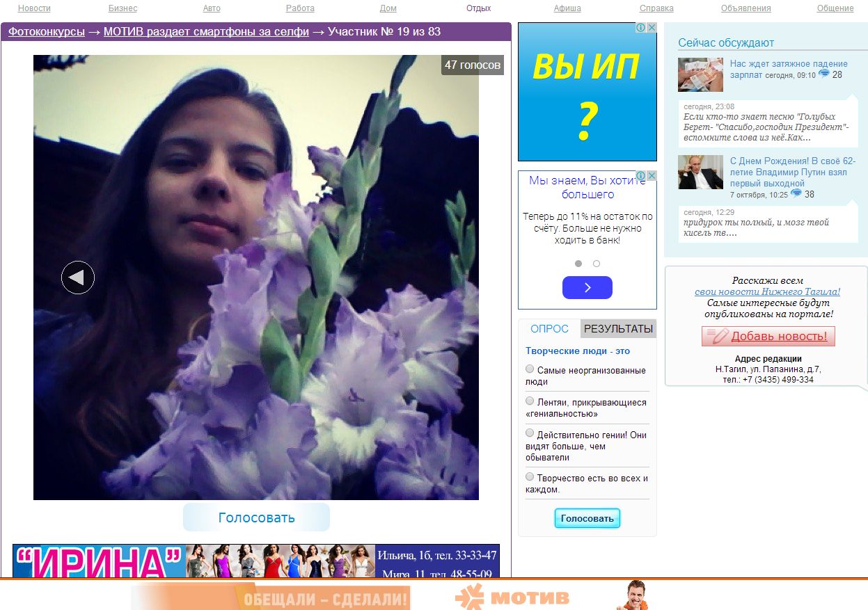Close the 'ВЫ ИП ?' ad
The width and height of the screenshot is (868, 610).
click(652, 28)
